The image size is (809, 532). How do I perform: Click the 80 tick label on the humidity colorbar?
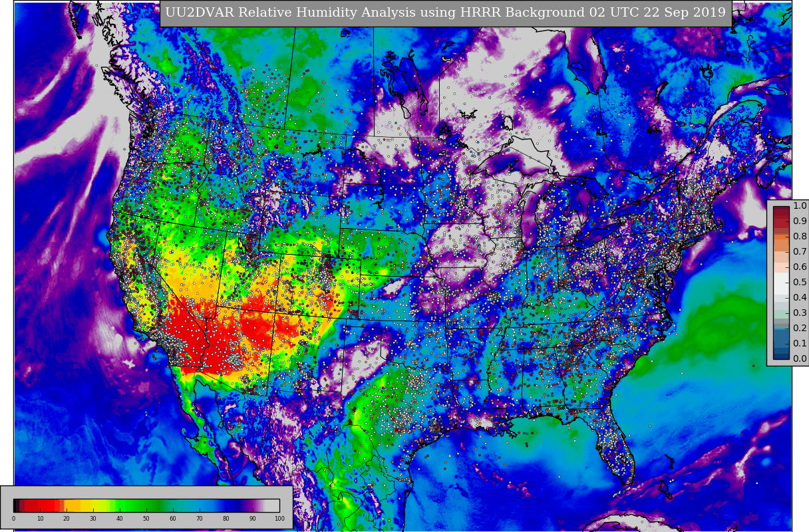coord(226,518)
